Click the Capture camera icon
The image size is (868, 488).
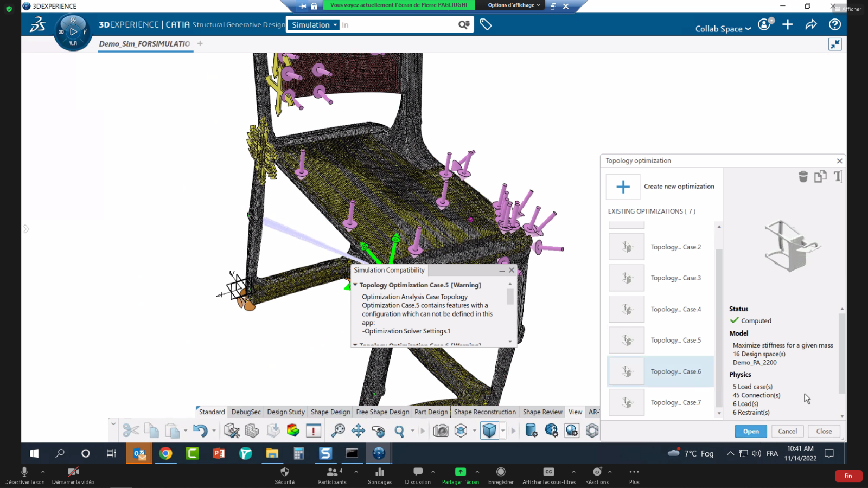441,431
